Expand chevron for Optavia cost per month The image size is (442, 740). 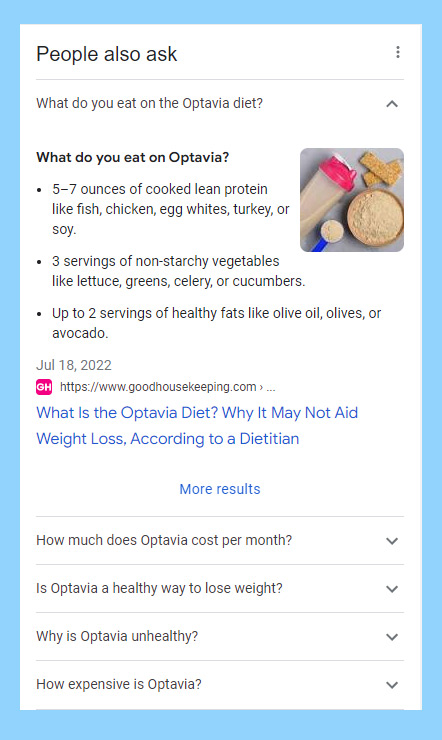[392, 541]
